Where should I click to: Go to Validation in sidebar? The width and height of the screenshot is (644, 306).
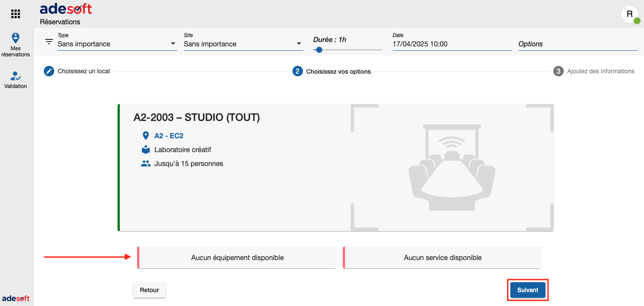tap(16, 80)
